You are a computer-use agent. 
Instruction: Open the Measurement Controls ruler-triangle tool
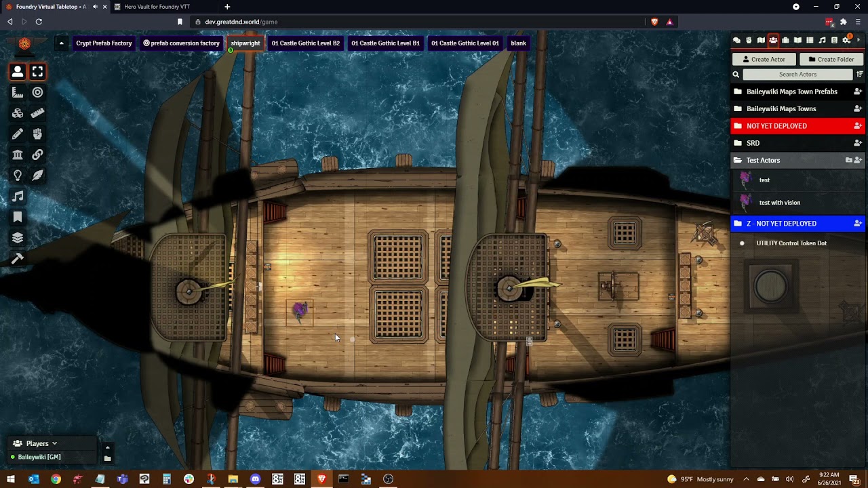pos(18,92)
